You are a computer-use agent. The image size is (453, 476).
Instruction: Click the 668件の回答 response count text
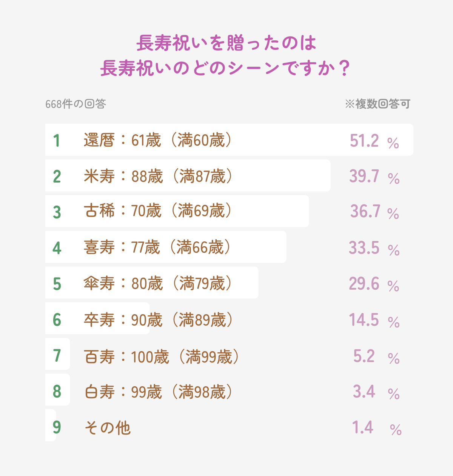point(75,104)
